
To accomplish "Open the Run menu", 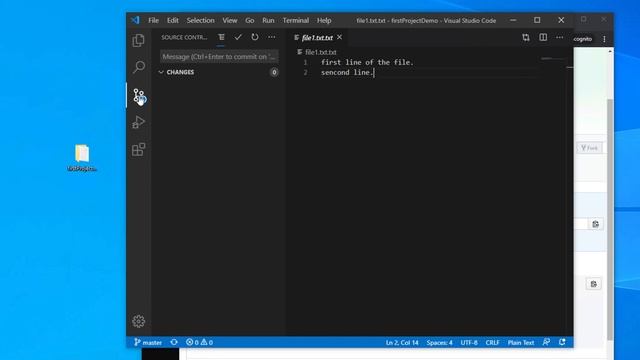I will pos(268,20).
